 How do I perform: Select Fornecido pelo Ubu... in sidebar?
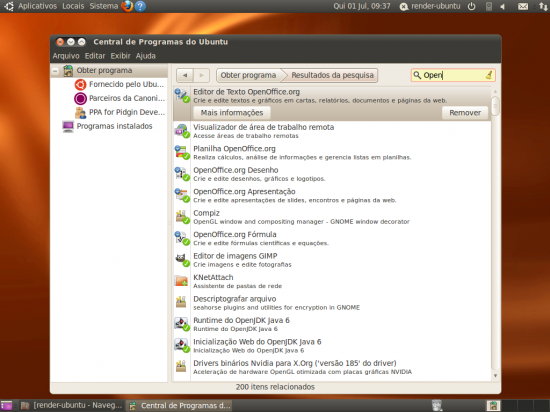126,84
